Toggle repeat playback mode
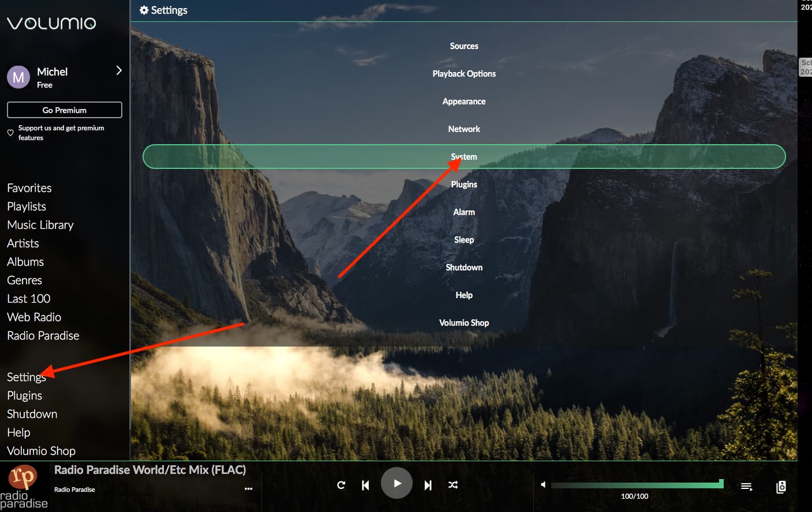Image resolution: width=812 pixels, height=512 pixels. (341, 485)
